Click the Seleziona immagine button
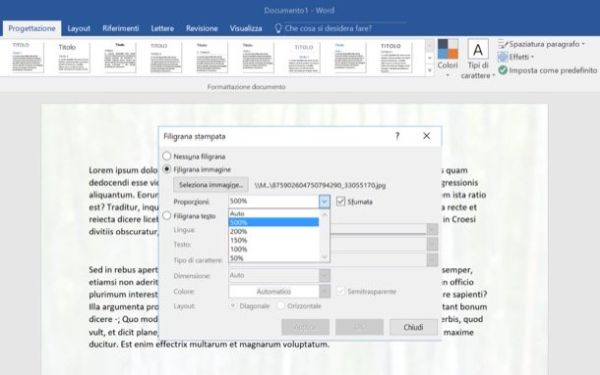 [x=211, y=185]
